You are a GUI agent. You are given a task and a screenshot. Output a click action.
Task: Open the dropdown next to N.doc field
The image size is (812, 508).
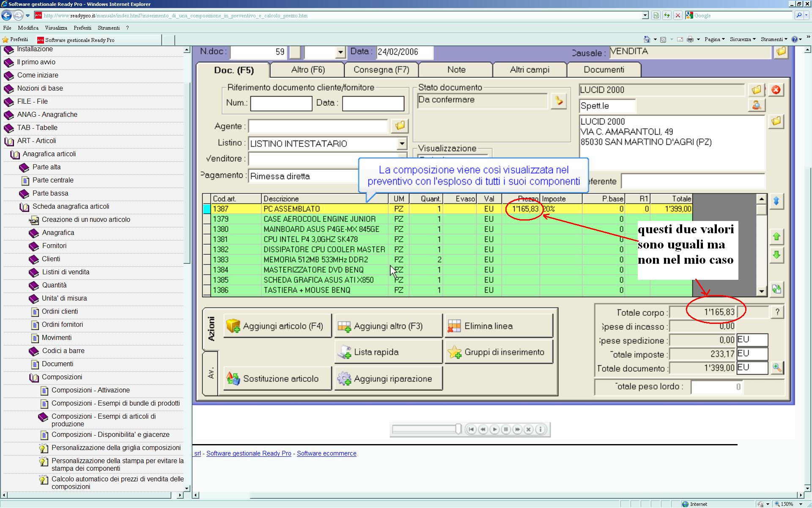340,52
